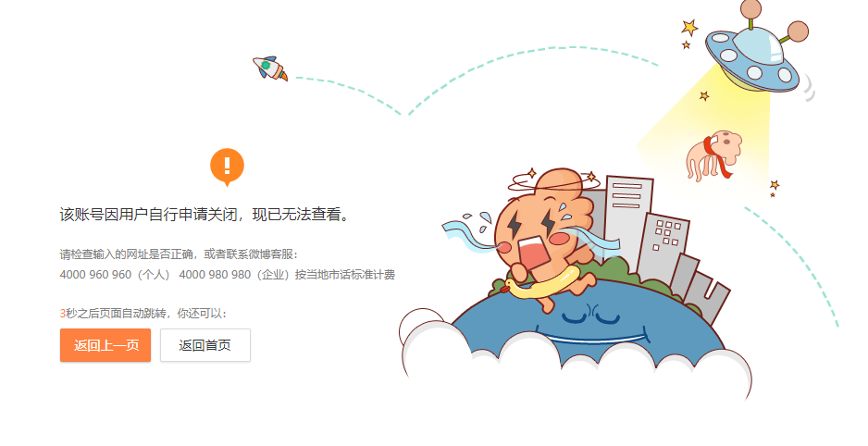Click the orange countdown number 3
Image resolution: width=868 pixels, height=446 pixels.
pyautogui.click(x=63, y=314)
